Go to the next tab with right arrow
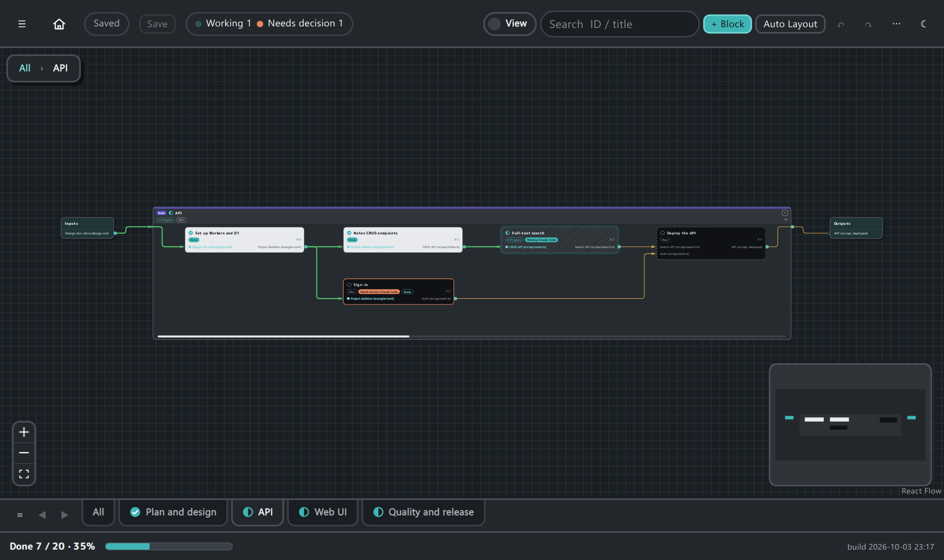This screenshot has width=944, height=560. click(x=64, y=515)
